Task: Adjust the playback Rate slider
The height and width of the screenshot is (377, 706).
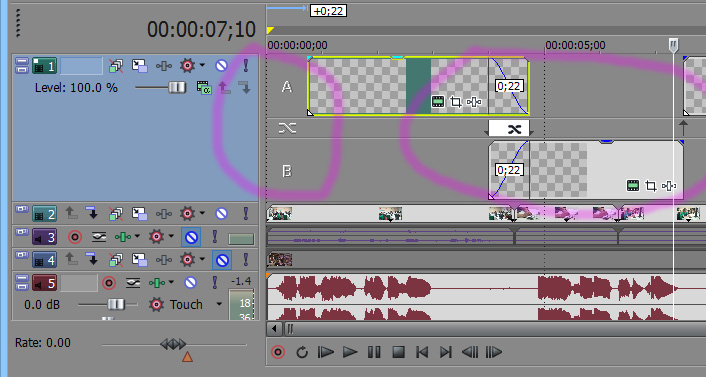Action: (174, 345)
